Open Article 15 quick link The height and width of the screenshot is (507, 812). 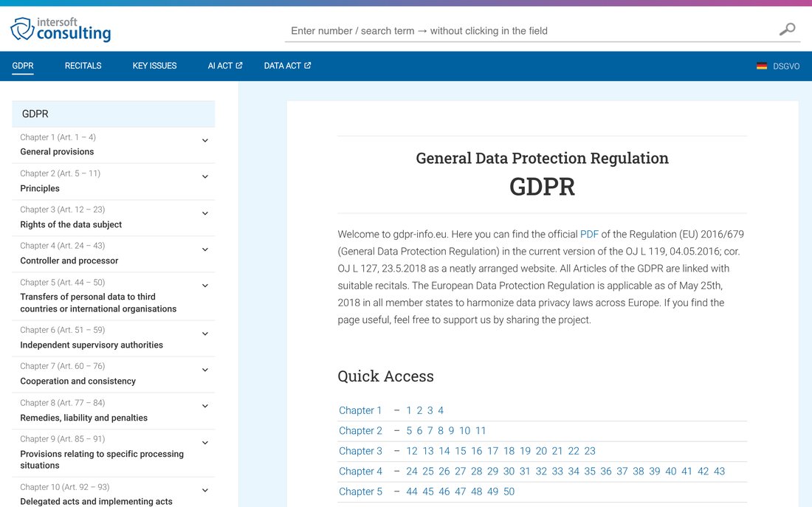pyautogui.click(x=461, y=451)
